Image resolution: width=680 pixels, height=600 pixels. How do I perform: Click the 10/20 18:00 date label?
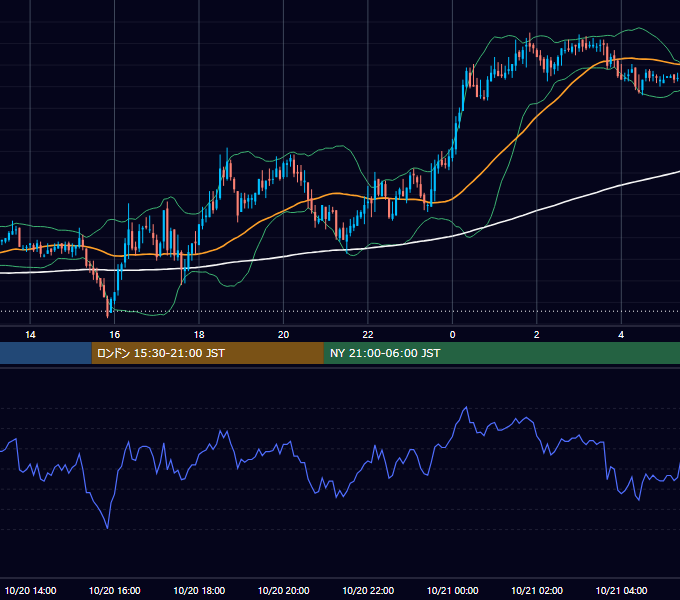click(199, 590)
